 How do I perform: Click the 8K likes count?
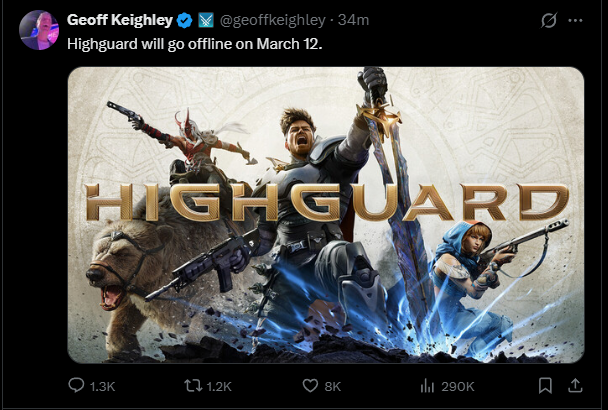point(333,386)
